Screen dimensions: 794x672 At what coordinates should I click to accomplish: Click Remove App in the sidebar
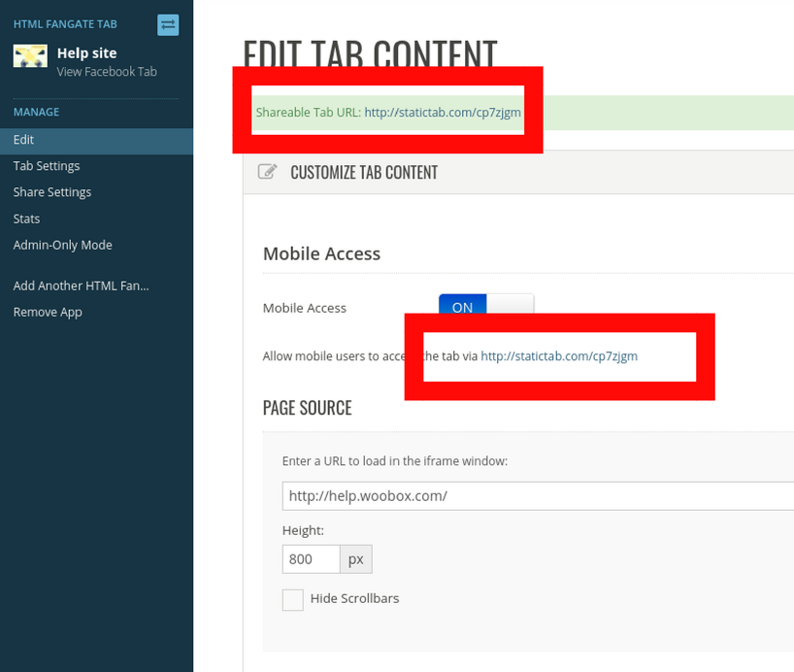pos(48,312)
